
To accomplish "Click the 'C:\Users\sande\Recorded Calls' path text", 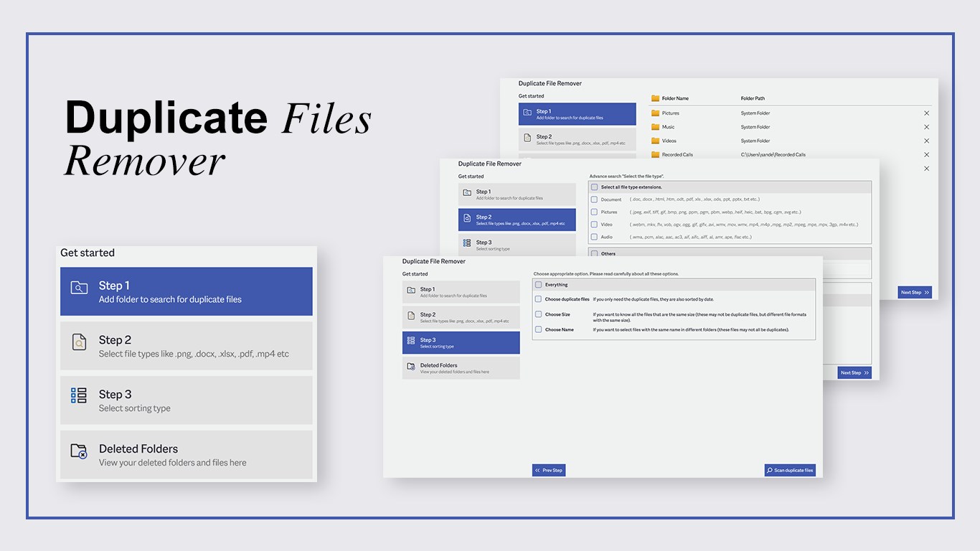I will tap(773, 154).
